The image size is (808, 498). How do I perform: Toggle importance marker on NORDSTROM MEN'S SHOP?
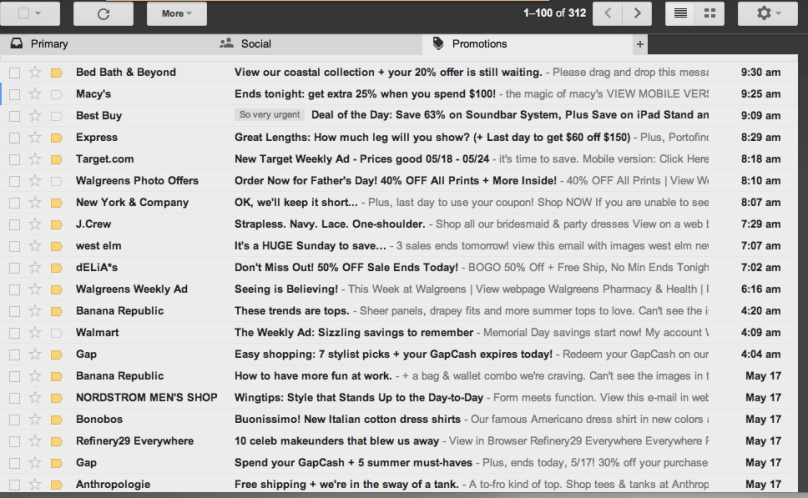[57, 398]
